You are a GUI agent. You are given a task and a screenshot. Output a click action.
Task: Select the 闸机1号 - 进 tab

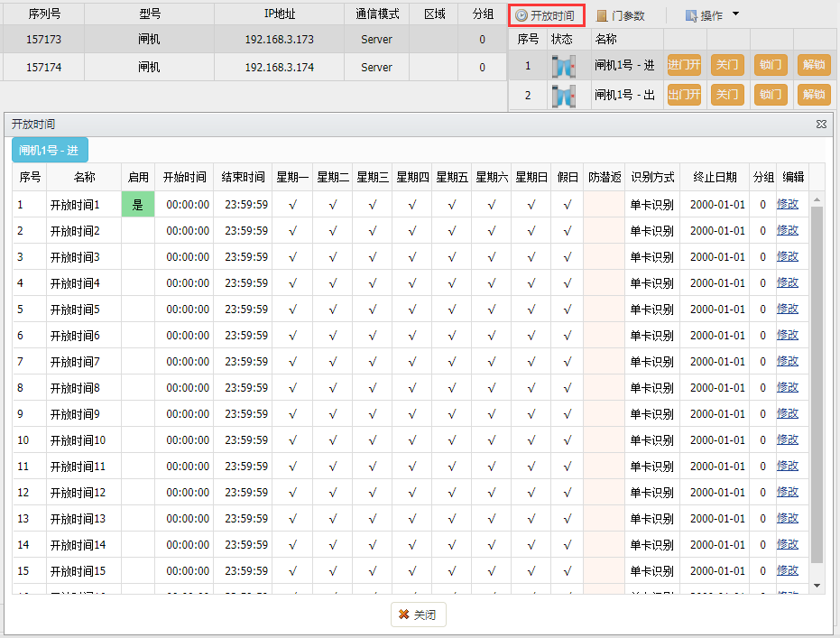point(50,151)
